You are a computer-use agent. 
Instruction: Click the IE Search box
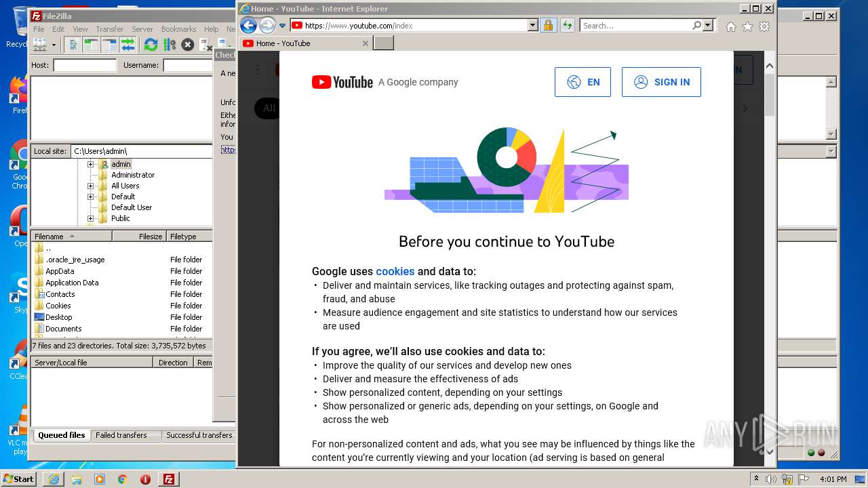(635, 26)
